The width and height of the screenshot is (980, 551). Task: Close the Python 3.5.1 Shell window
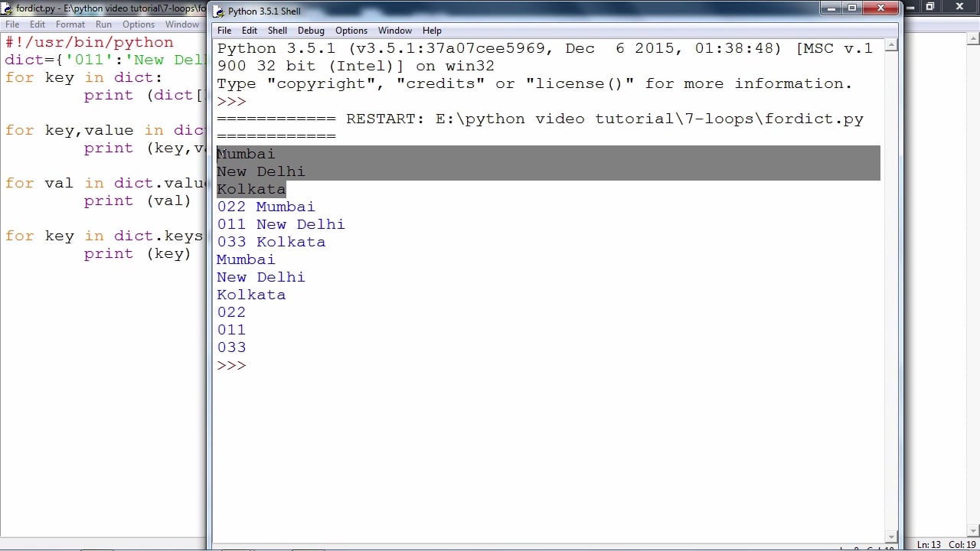[x=881, y=8]
